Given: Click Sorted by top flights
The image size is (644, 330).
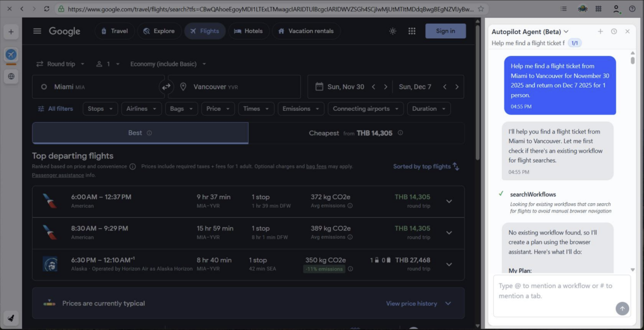Looking at the screenshot, I should click(422, 166).
